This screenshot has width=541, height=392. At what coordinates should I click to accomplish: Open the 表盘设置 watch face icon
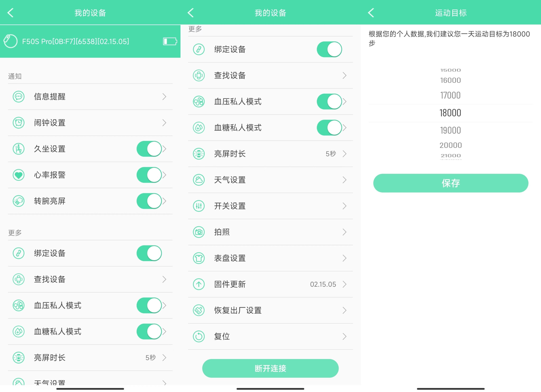coord(199,258)
